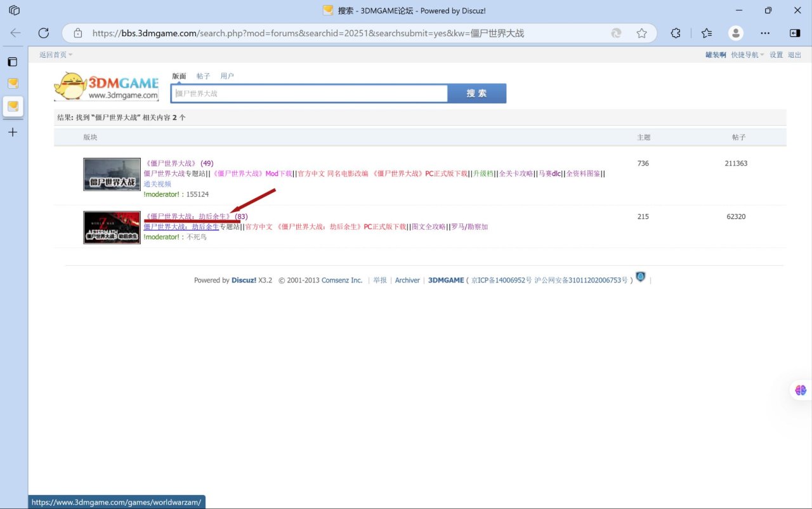Click the blue 搜索 button
The image size is (812, 509).
pos(477,93)
